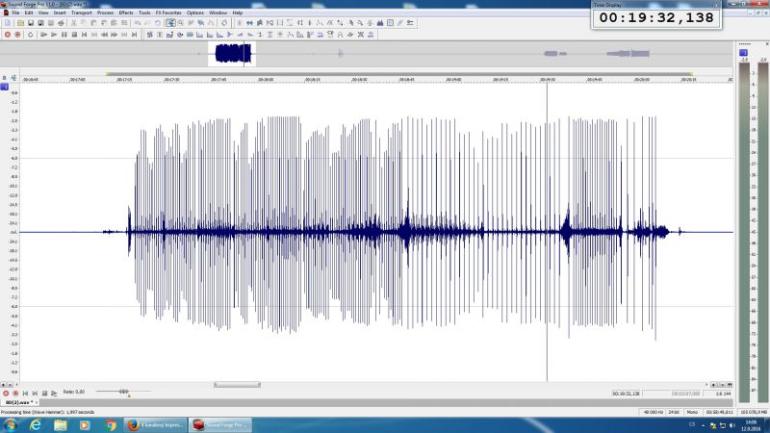The width and height of the screenshot is (770, 433).
Task: Switch to the Firefox taskbar window
Action: point(155,425)
